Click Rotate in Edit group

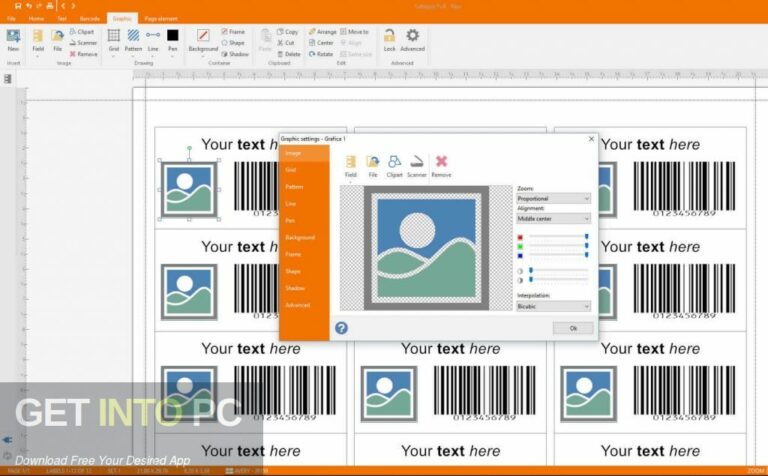coord(321,54)
